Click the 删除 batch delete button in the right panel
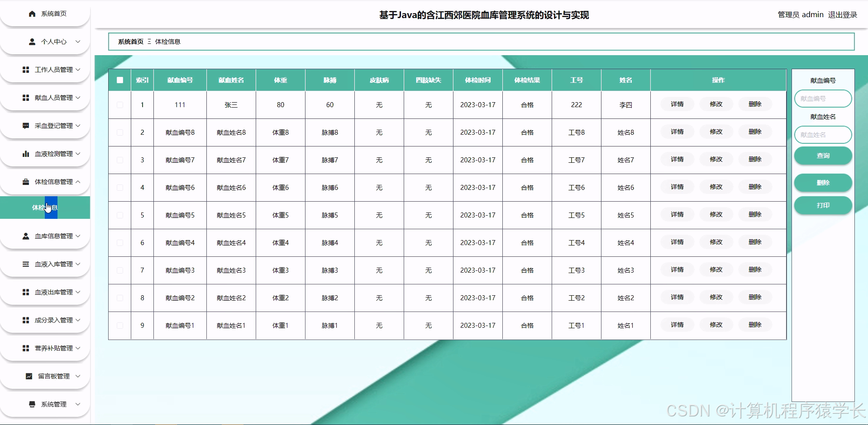 click(823, 183)
